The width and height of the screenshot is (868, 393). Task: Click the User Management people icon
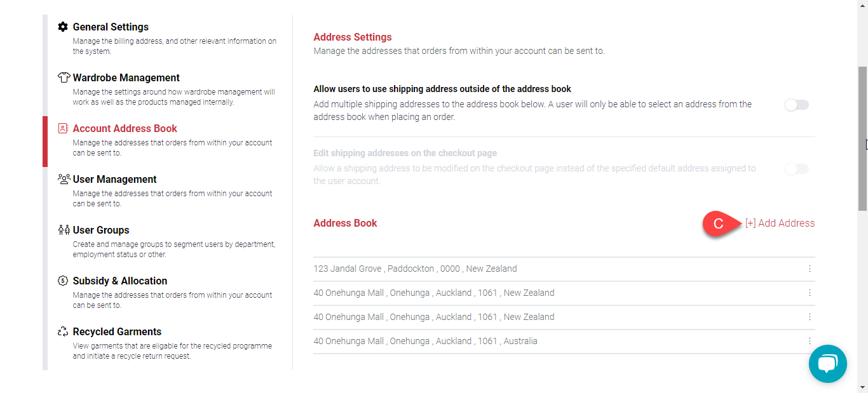click(63, 179)
